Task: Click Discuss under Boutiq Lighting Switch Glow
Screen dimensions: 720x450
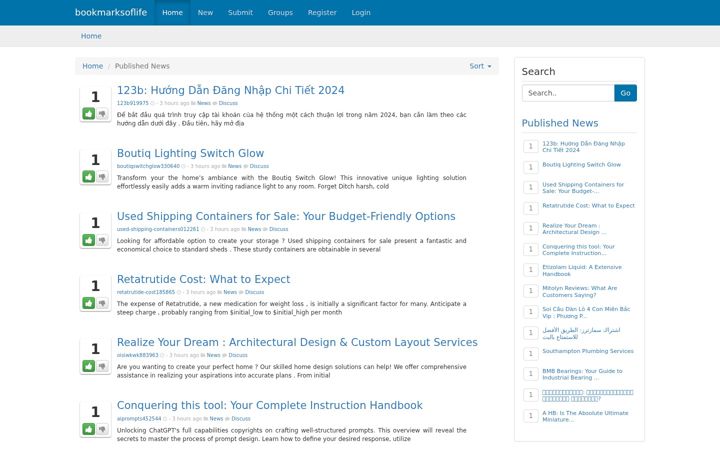Action: click(x=259, y=166)
